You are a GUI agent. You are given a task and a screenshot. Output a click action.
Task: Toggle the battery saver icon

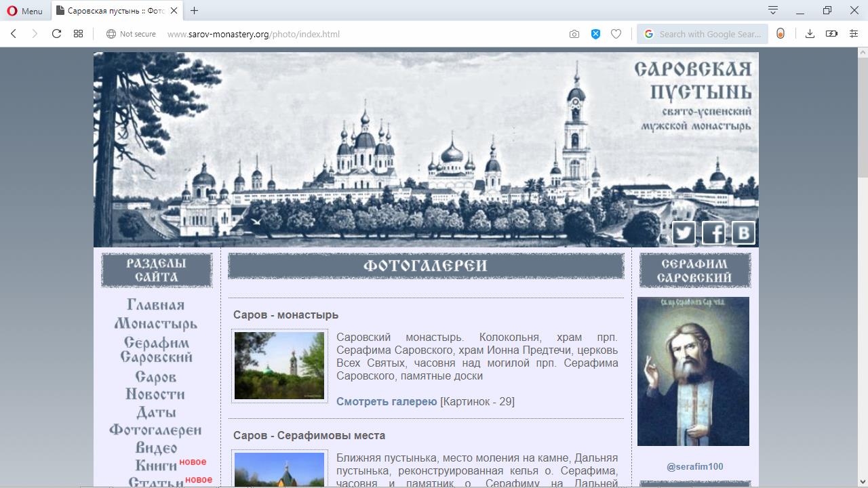831,34
